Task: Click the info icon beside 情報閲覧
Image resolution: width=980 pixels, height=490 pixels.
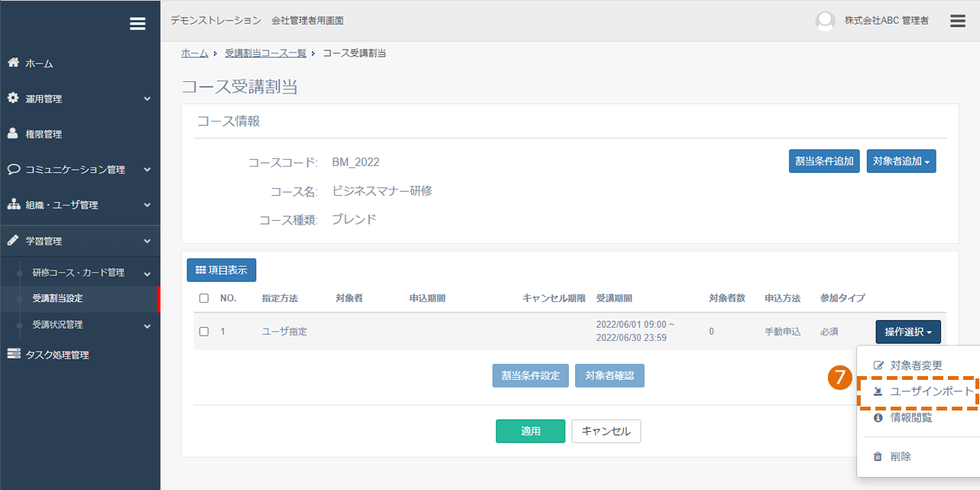Action: pyautogui.click(x=878, y=418)
